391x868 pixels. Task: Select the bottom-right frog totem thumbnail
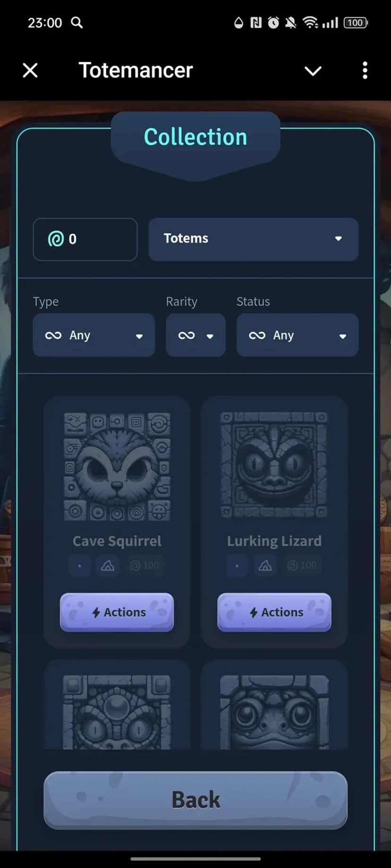[274, 712]
